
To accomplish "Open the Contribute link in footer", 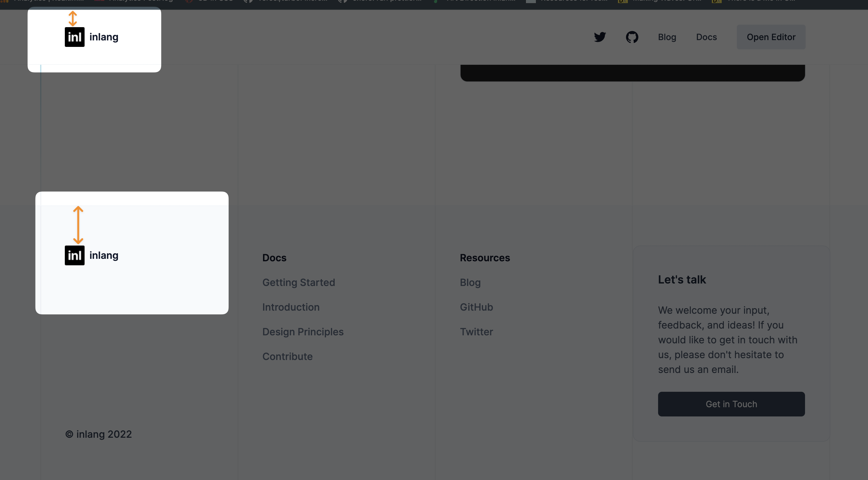I will pyautogui.click(x=287, y=356).
